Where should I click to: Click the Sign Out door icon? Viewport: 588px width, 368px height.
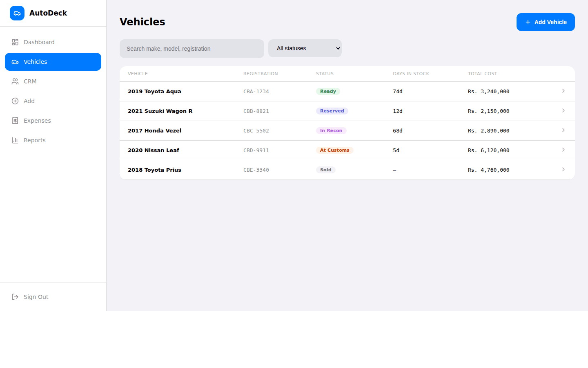(x=15, y=297)
